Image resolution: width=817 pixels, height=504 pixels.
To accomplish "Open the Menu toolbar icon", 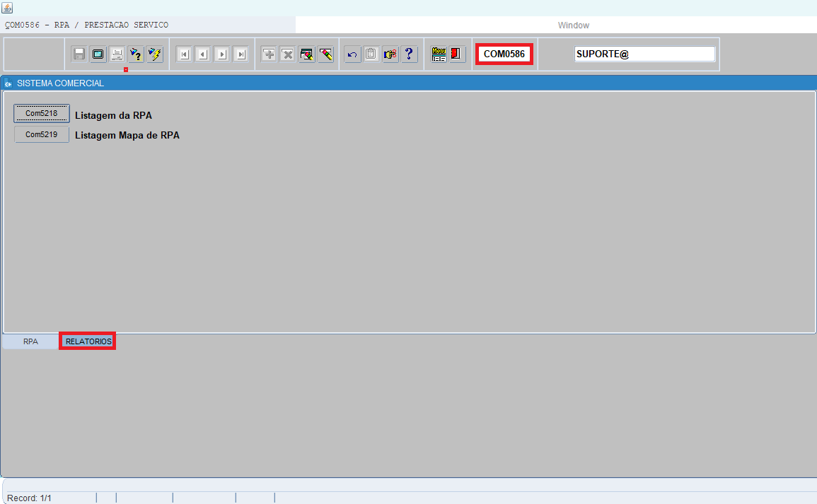I will 439,54.
